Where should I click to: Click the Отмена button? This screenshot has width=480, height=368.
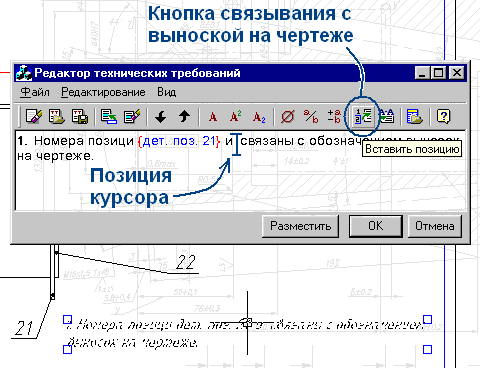435,226
